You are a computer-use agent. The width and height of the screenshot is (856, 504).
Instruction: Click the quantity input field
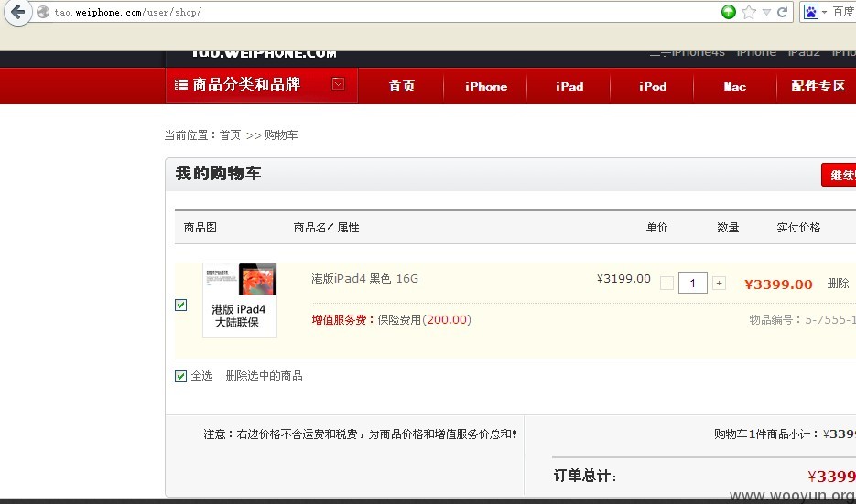pyautogui.click(x=693, y=283)
